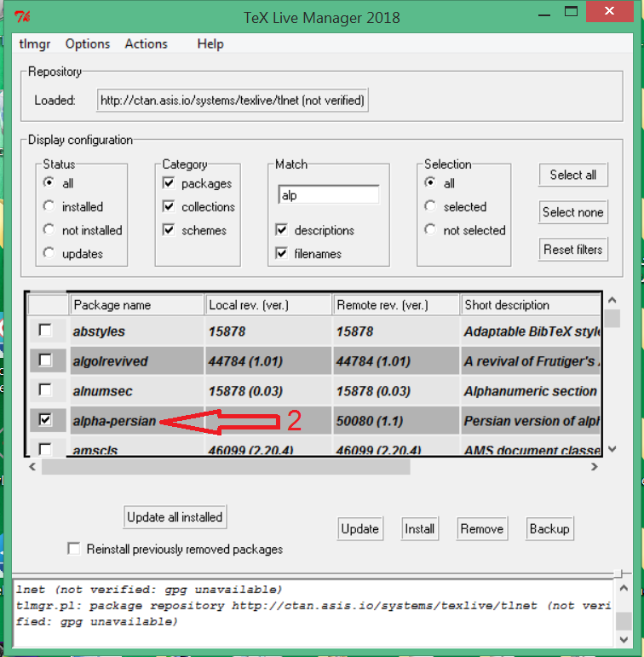This screenshot has height=657, width=644.
Task: Select Status 'installed' radio button
Action: click(x=49, y=206)
